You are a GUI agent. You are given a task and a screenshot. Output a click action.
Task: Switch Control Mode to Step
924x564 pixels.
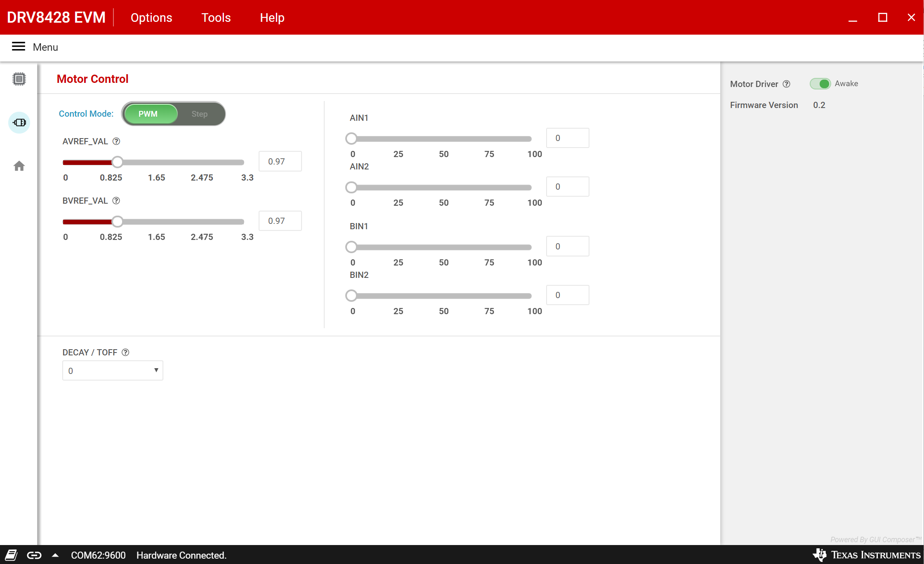point(199,114)
